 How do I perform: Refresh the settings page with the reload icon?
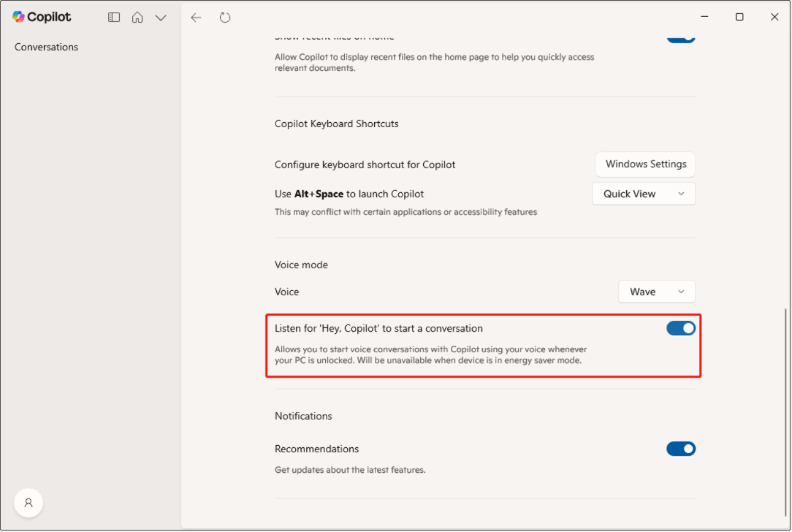(225, 17)
